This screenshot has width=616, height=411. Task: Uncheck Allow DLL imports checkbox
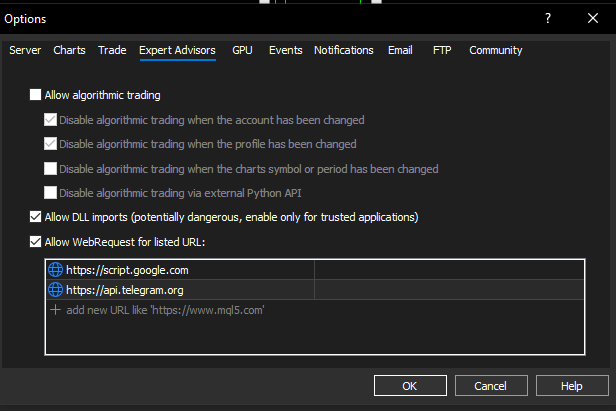(35, 217)
